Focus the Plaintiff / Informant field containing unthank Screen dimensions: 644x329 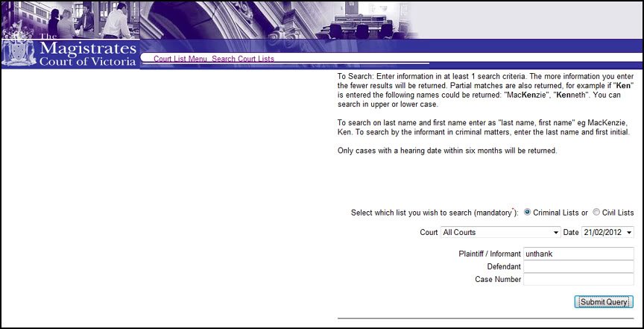coord(578,254)
